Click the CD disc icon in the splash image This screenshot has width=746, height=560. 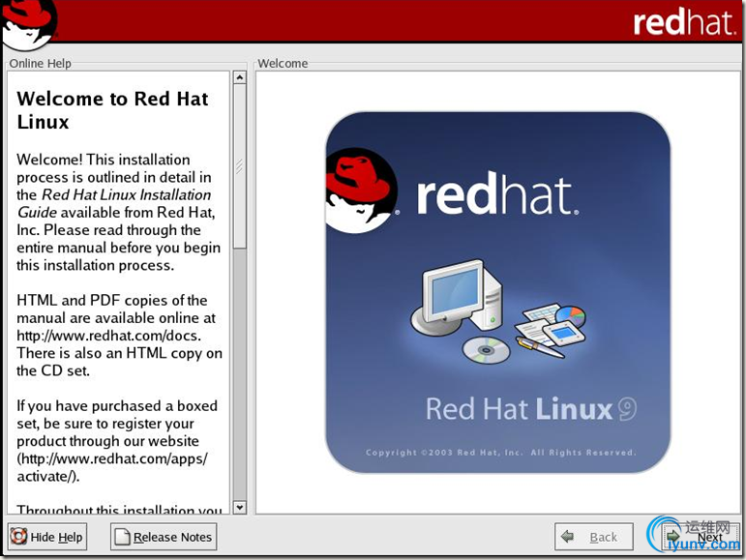click(x=487, y=350)
